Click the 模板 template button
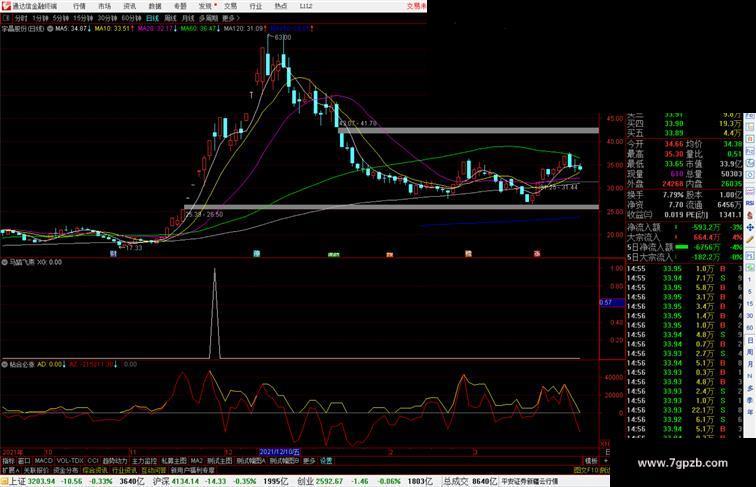756x487 pixels. tap(591, 461)
